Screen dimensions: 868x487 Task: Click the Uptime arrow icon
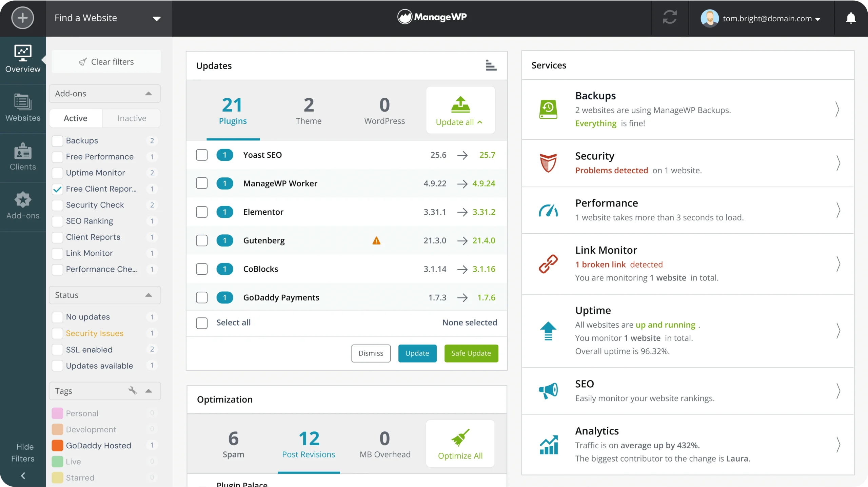548,331
